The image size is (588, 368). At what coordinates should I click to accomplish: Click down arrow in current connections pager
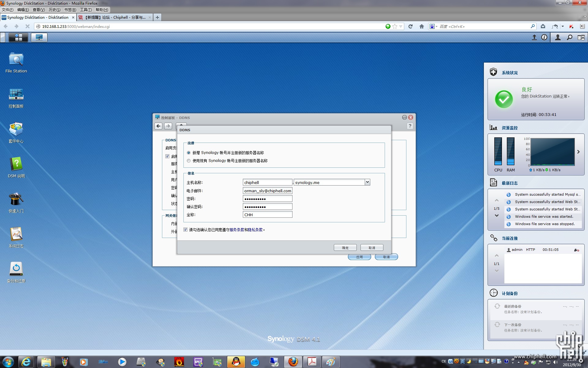click(x=497, y=271)
